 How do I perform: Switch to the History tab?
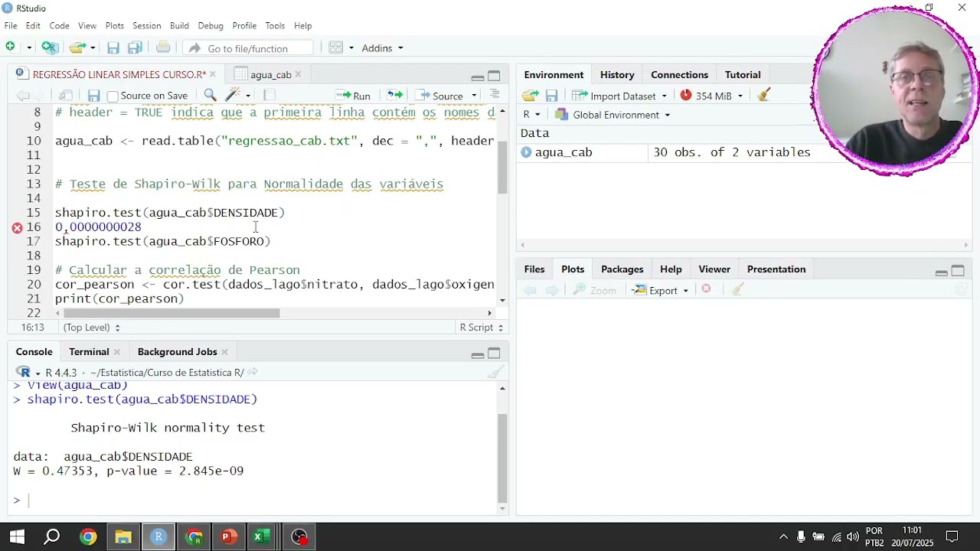(x=617, y=74)
